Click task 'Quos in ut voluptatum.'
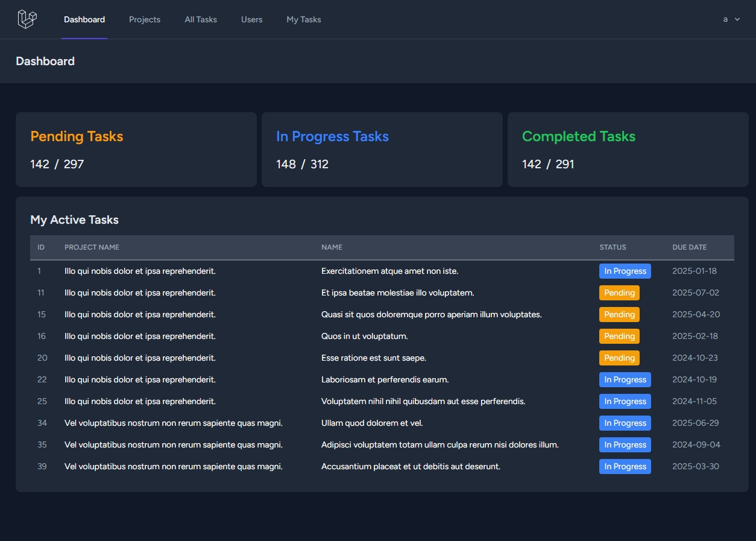 point(364,337)
